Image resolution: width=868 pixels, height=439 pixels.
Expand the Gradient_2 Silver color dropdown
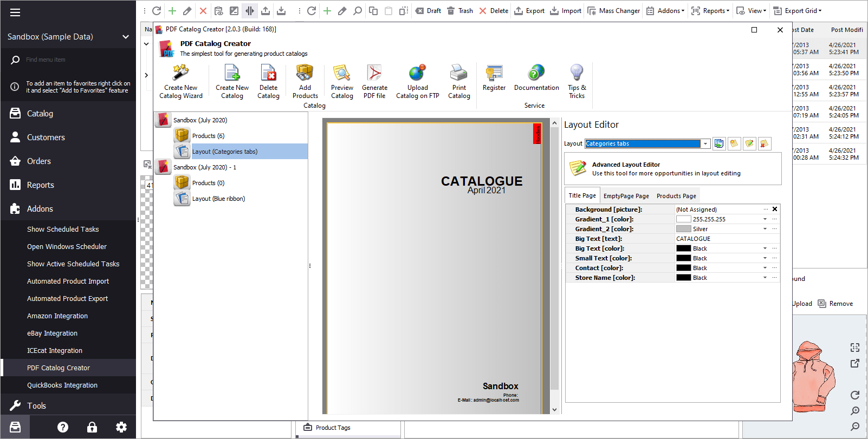pos(765,229)
